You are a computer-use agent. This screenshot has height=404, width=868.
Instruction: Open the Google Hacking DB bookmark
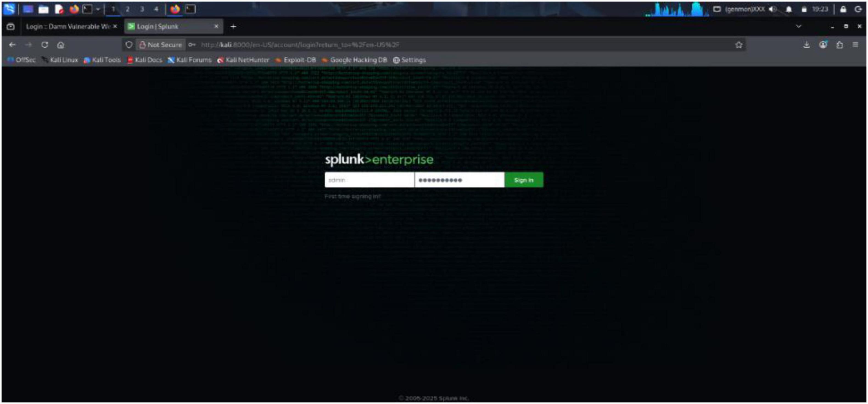click(354, 60)
